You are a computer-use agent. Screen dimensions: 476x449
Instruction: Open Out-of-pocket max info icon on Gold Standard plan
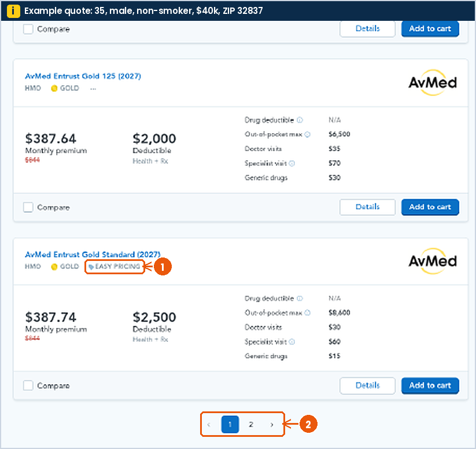pos(307,312)
